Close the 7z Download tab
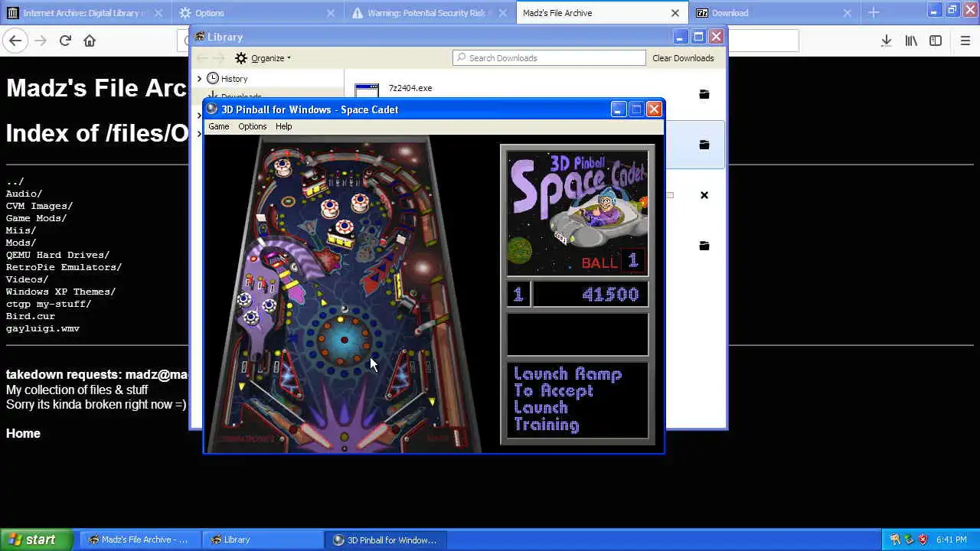Viewport: 980px width, 551px height. coord(847,13)
